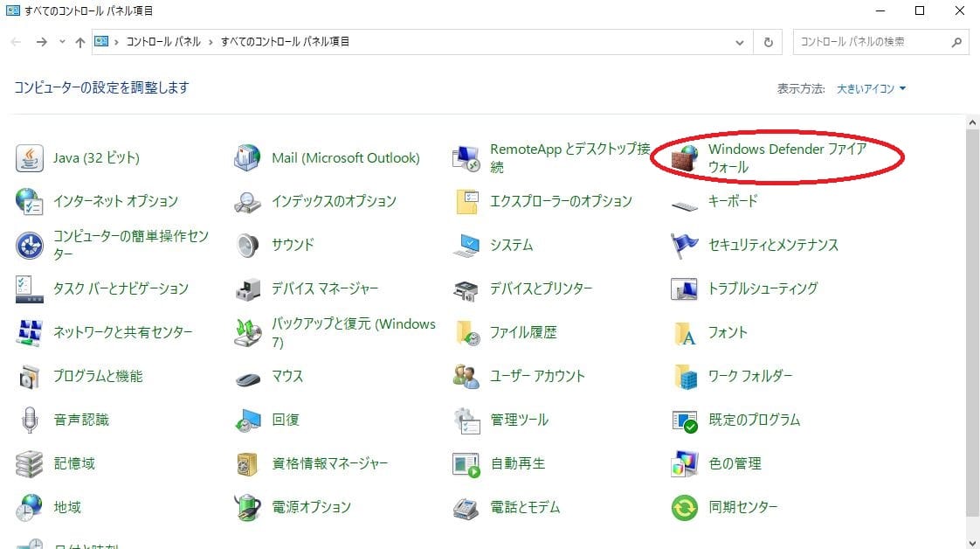Viewport: 980px width, 549px height.
Task: Go back with the Back arrow
Action: pos(17,42)
